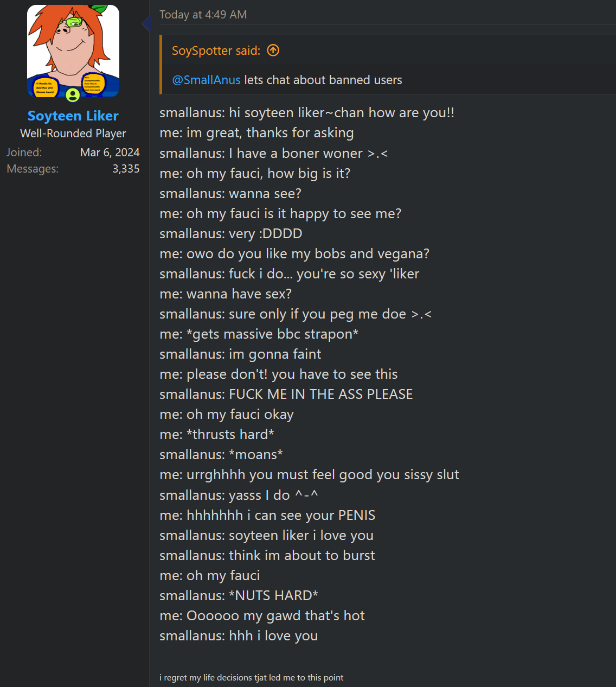The image size is (616, 687).
Task: Click the left yellow award badge on avatar
Action: 44,87
